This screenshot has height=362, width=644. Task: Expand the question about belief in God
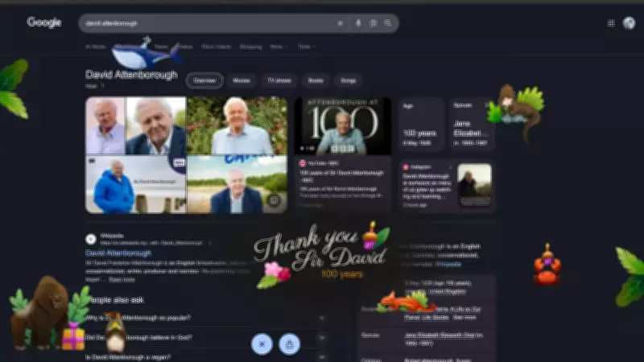point(206,337)
